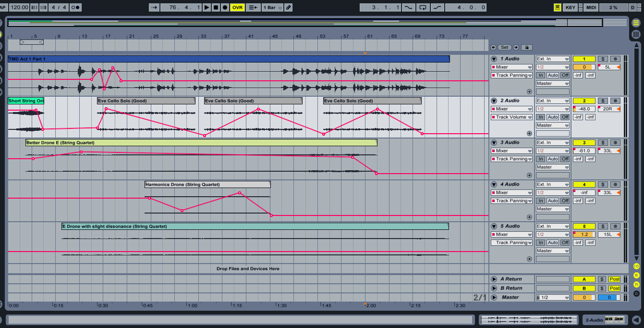The height and width of the screenshot is (328, 644).
Task: Open the Track Volume chooser on track 2
Action: click(x=511, y=117)
